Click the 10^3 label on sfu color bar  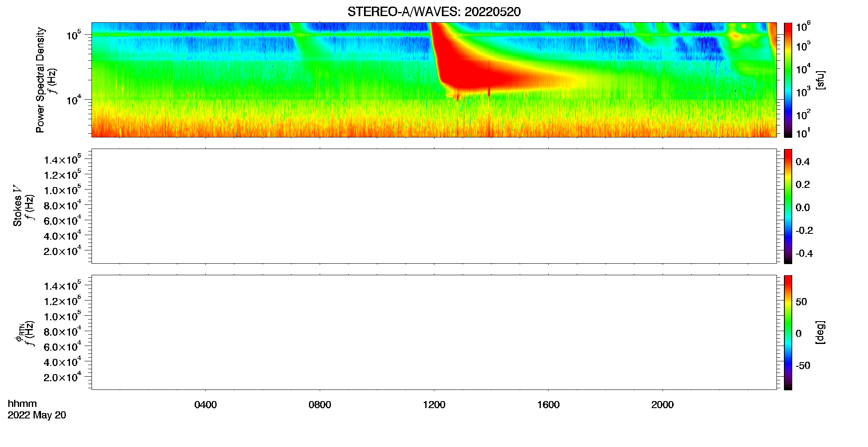803,91
